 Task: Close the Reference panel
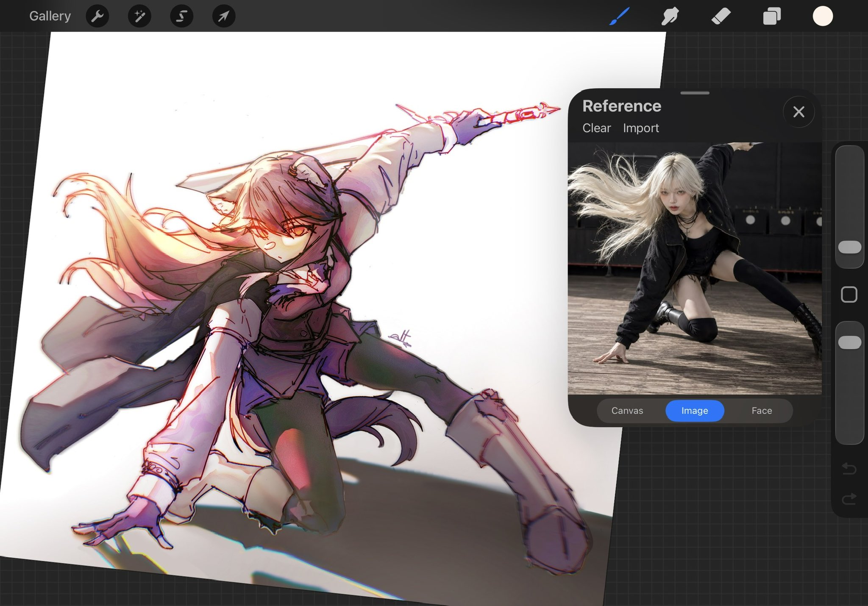pyautogui.click(x=799, y=112)
